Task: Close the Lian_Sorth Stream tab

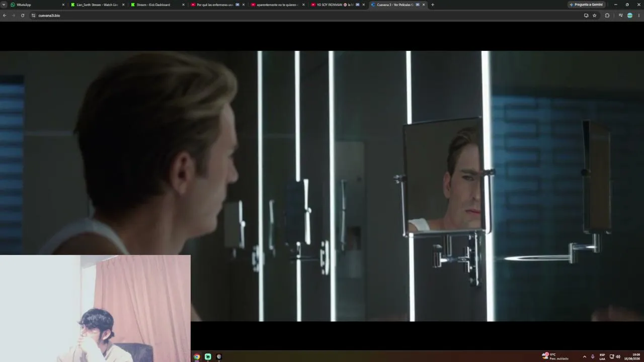Action: click(123, 5)
